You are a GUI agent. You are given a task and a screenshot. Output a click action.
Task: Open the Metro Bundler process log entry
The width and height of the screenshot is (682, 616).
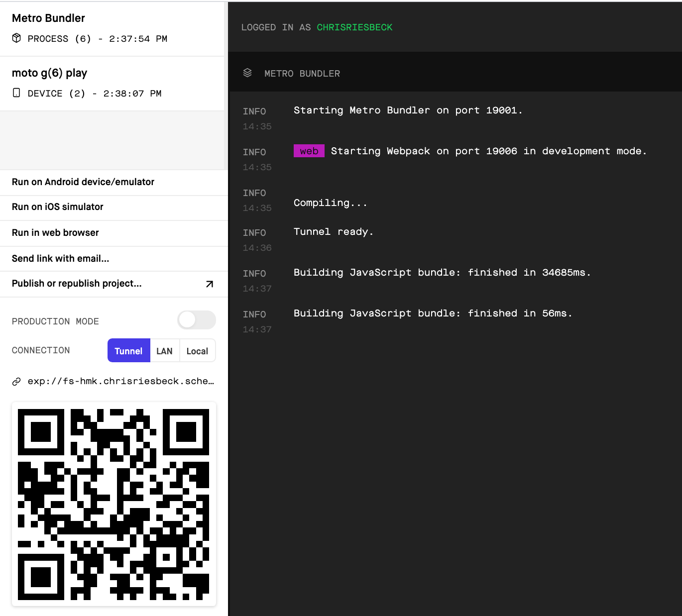(x=112, y=28)
